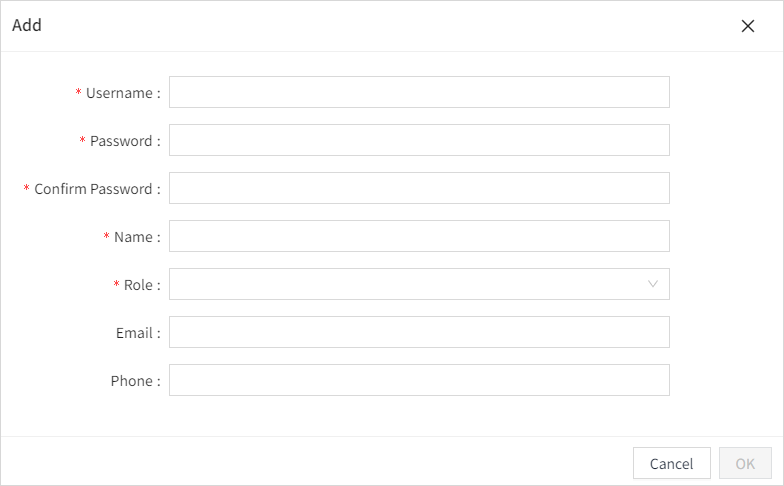
Task: Focus the Username text field
Action: point(419,92)
